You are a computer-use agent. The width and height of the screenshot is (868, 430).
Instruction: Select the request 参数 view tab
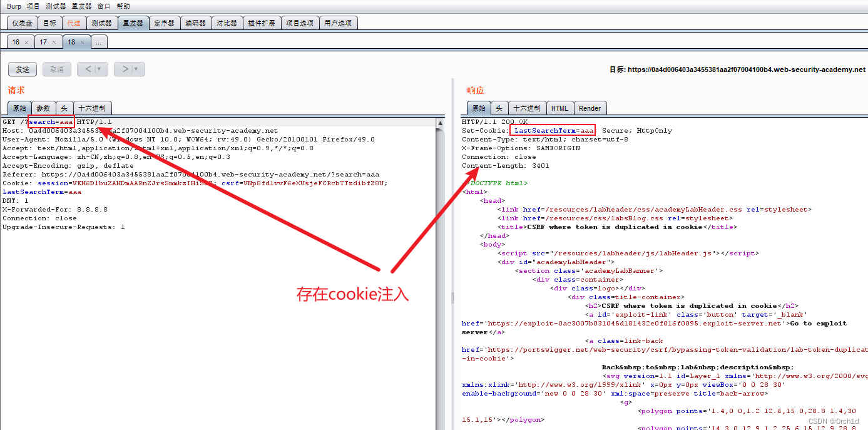point(44,108)
